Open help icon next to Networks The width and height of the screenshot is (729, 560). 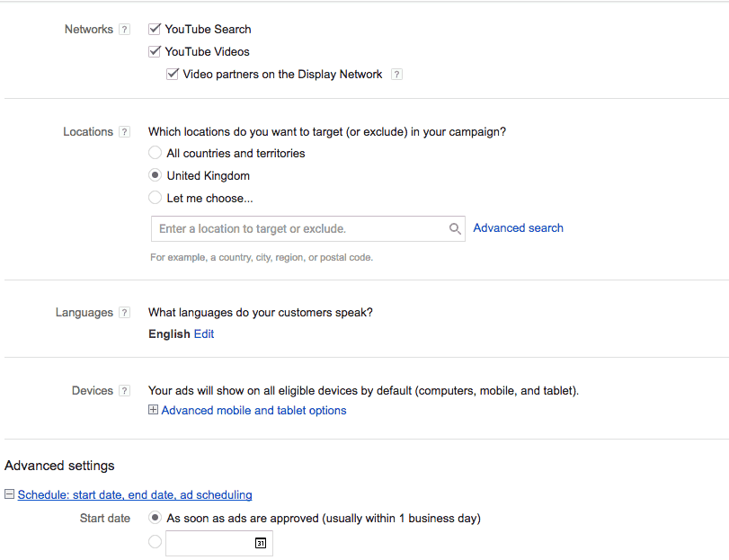coord(124,30)
